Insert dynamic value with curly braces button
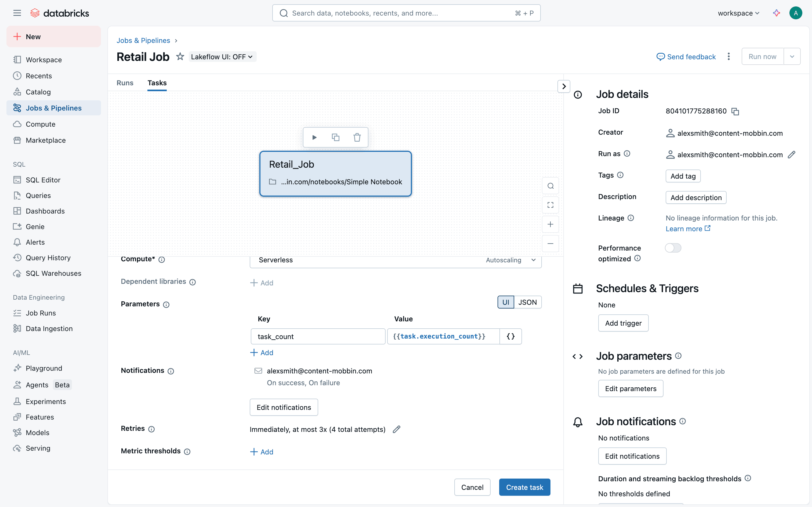This screenshot has width=812, height=507. point(510,336)
